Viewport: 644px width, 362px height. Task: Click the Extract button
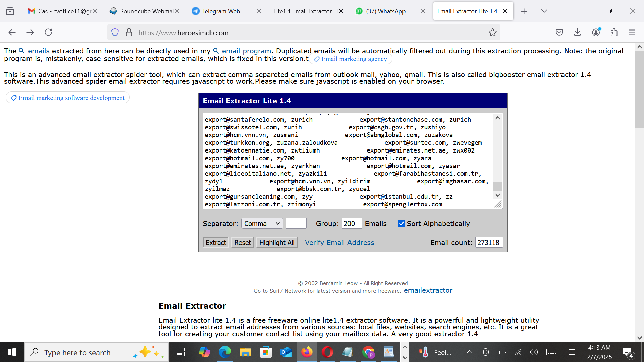tap(215, 242)
